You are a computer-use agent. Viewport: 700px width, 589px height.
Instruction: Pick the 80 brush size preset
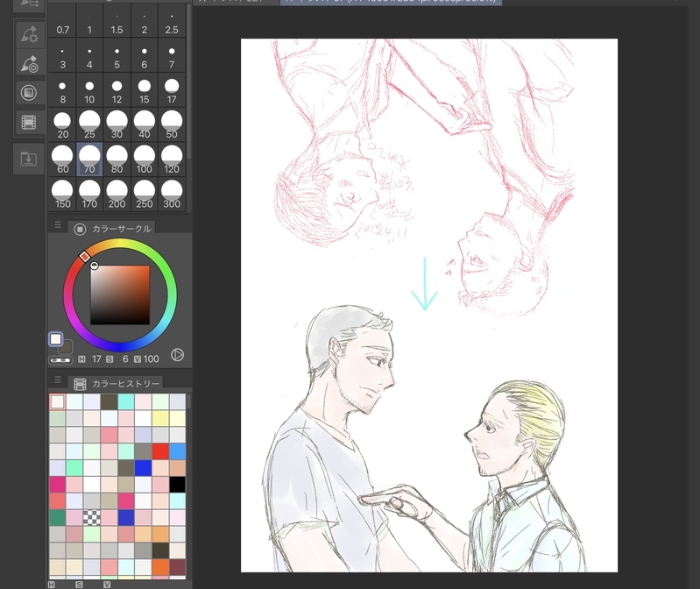click(x=117, y=160)
